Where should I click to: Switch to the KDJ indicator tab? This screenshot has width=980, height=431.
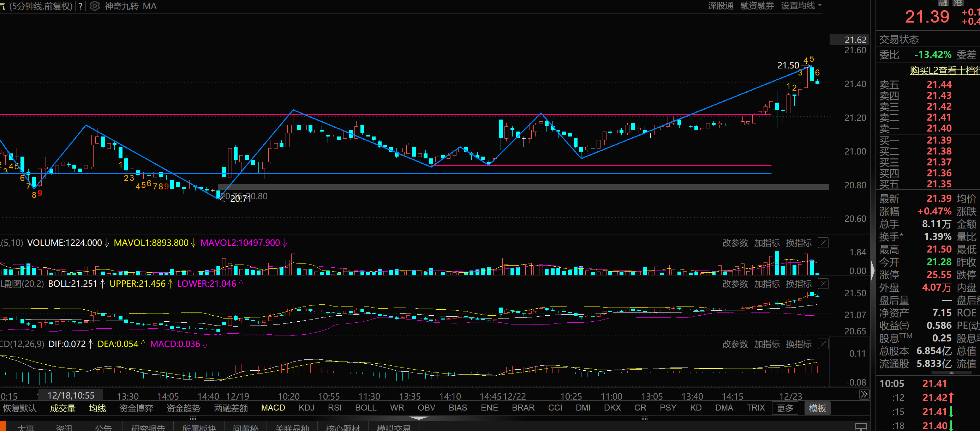click(306, 408)
